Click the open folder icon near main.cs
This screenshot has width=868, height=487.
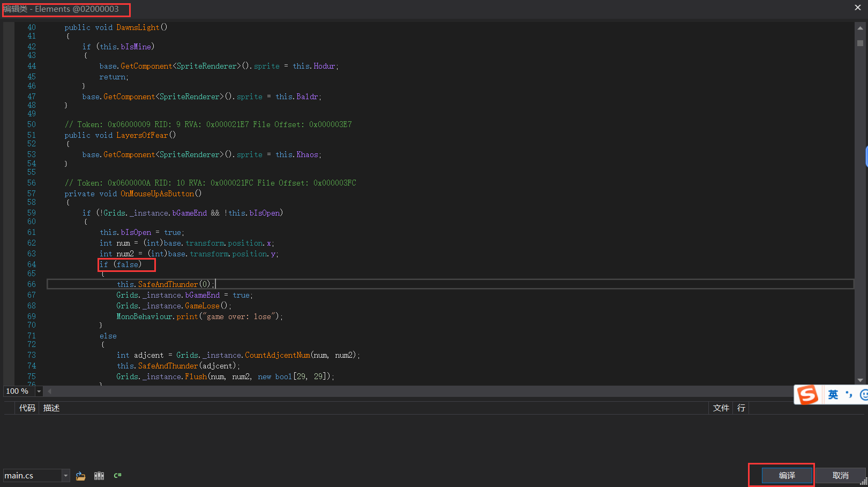pyautogui.click(x=80, y=475)
